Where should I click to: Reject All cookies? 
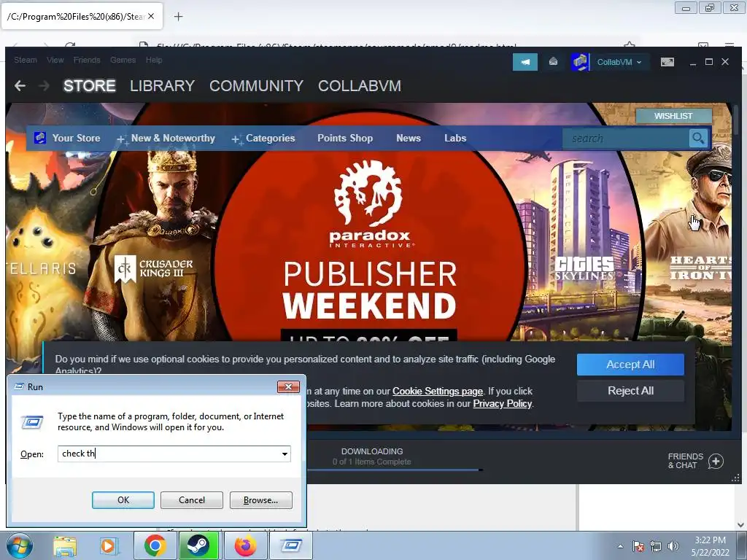click(x=630, y=391)
